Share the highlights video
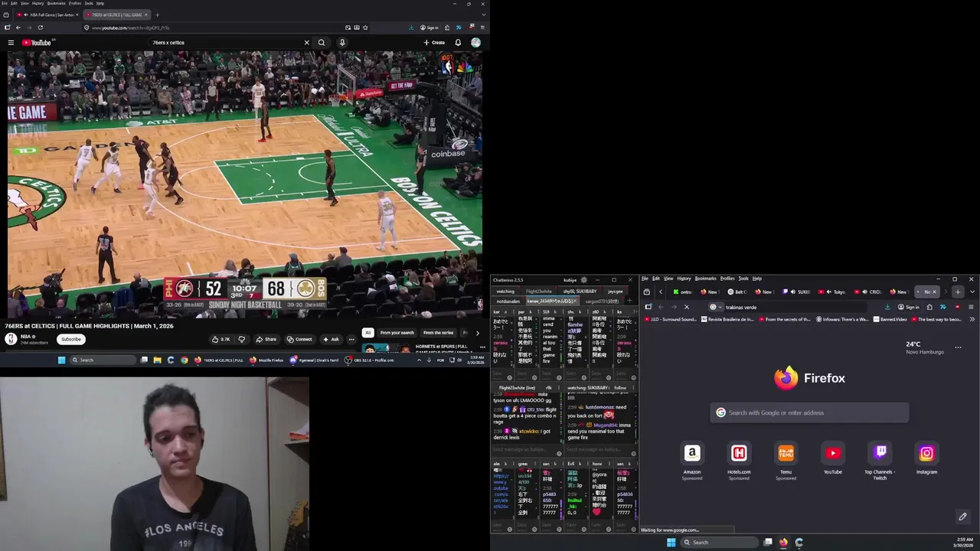The width and height of the screenshot is (980, 551). 266,339
